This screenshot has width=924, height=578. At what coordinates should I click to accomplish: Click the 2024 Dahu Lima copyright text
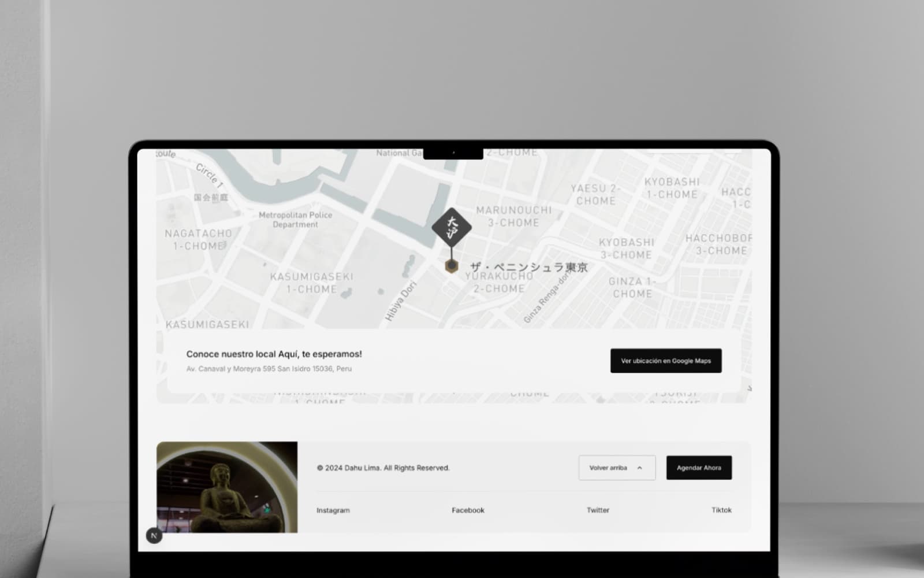click(383, 468)
